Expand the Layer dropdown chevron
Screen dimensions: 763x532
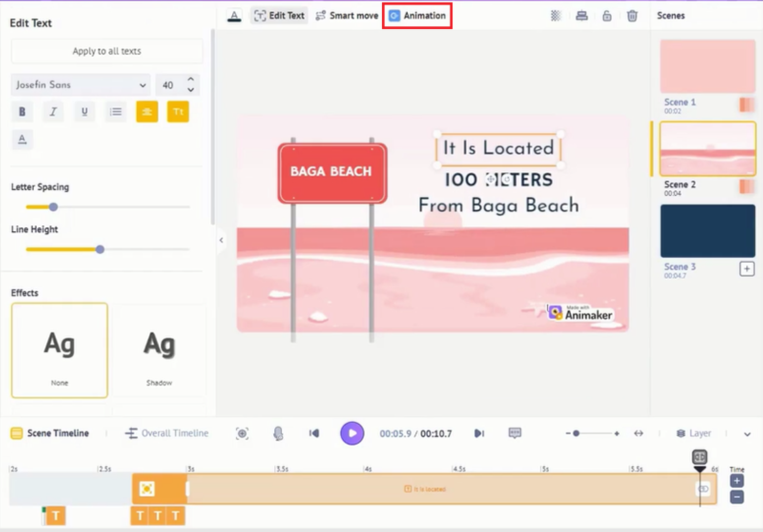pos(748,434)
